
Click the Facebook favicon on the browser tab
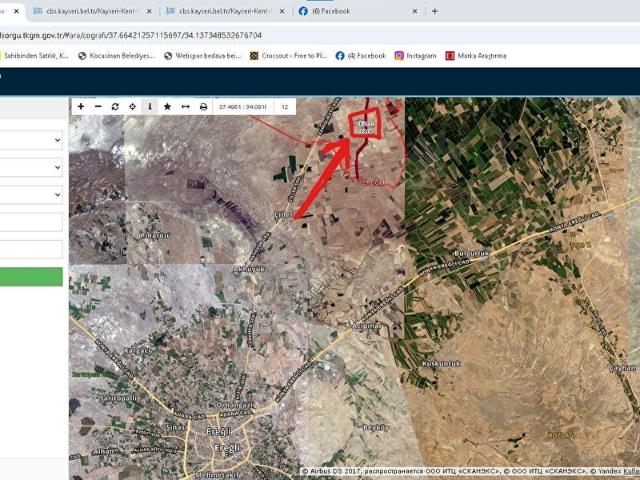tap(303, 11)
